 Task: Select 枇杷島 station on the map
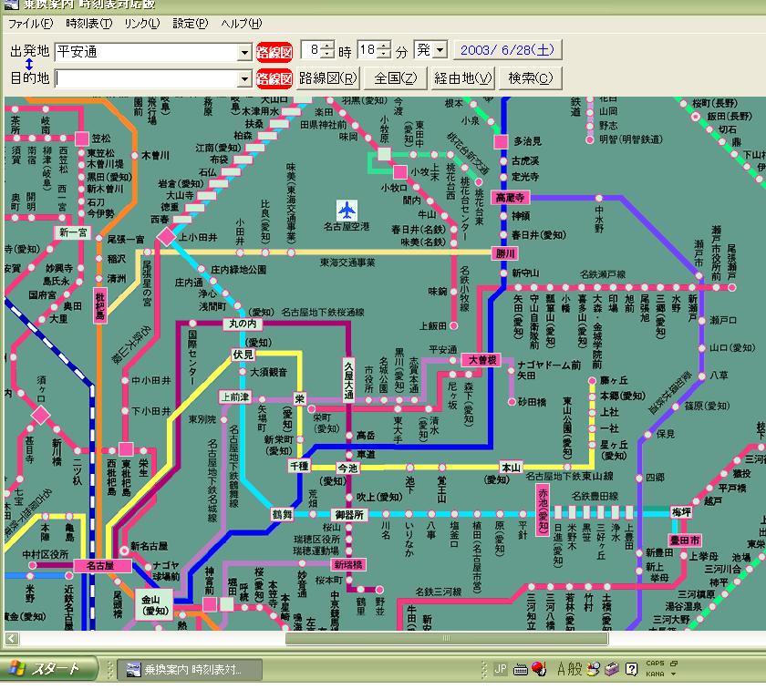pos(99,305)
